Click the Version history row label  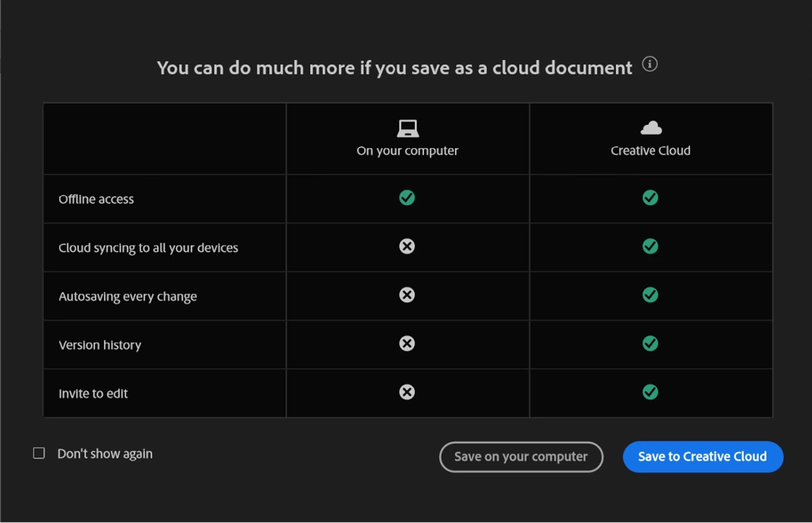coord(100,345)
